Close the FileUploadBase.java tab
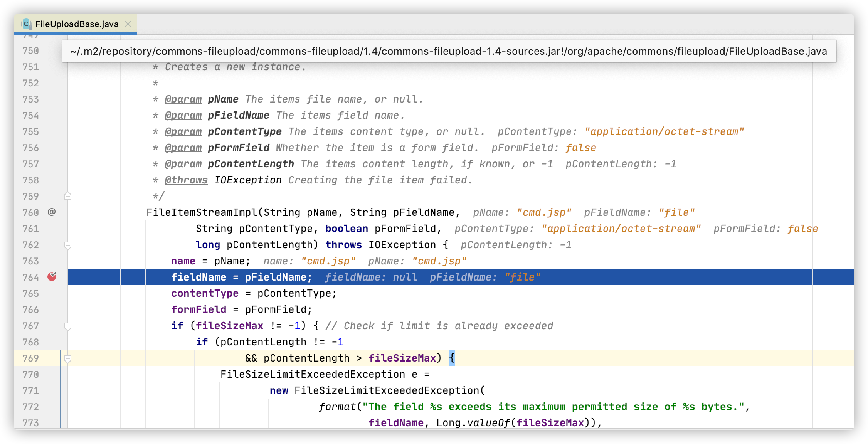This screenshot has height=444, width=868. [128, 24]
